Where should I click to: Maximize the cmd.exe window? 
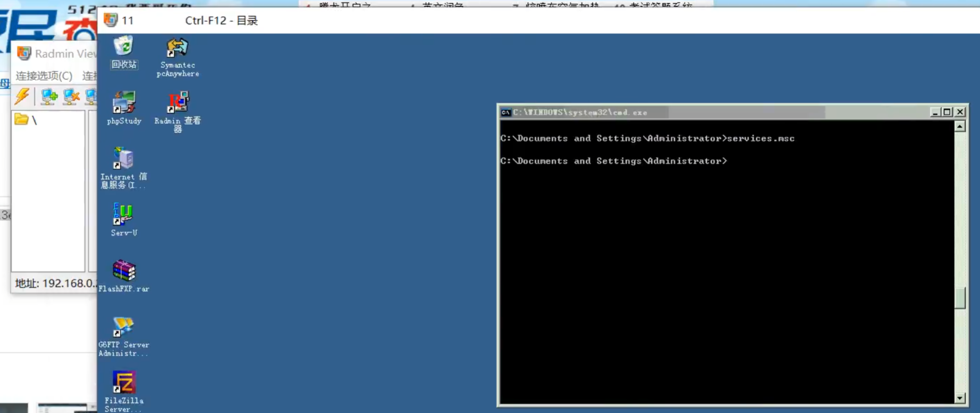[x=947, y=112]
